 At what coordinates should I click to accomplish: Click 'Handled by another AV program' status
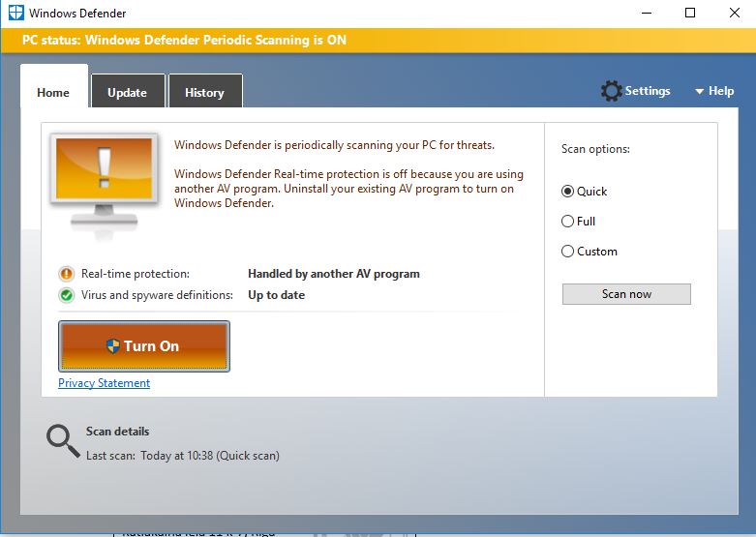[334, 274]
